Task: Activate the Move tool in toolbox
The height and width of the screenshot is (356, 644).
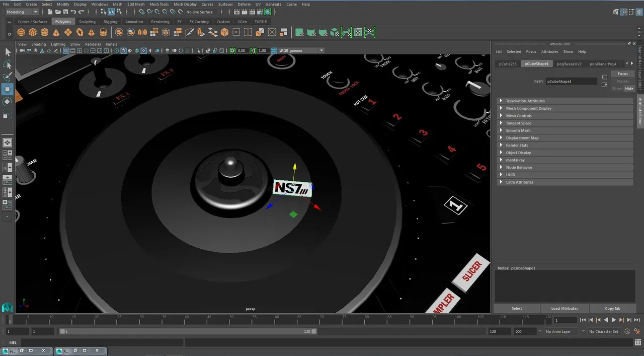Action: [8, 89]
